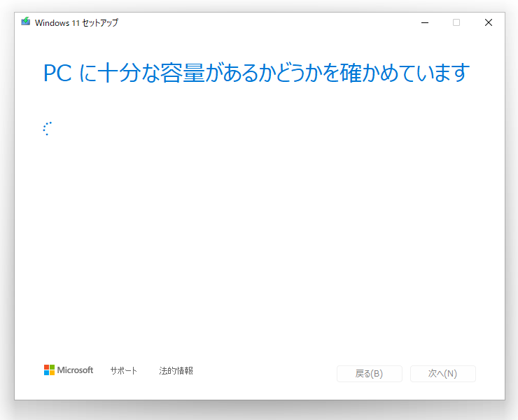The width and height of the screenshot is (518, 420).
Task: Click the Microsoft logo
Action: [x=69, y=370]
